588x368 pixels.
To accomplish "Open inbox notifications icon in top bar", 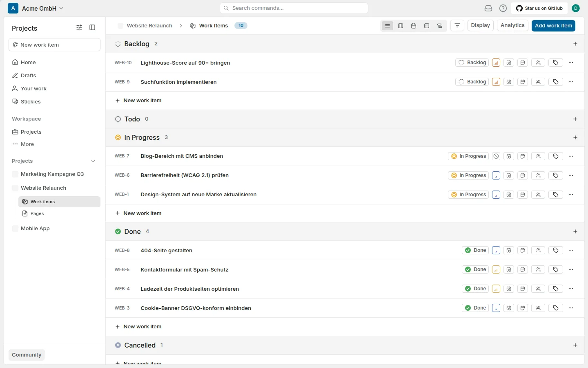I will (488, 8).
